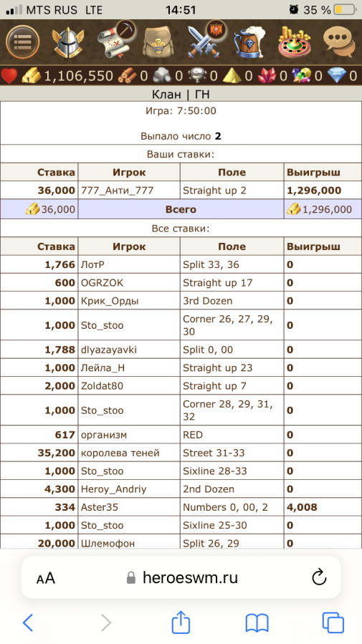The width and height of the screenshot is (362, 644).
Task: Open the AA text size options
Action: (x=46, y=579)
